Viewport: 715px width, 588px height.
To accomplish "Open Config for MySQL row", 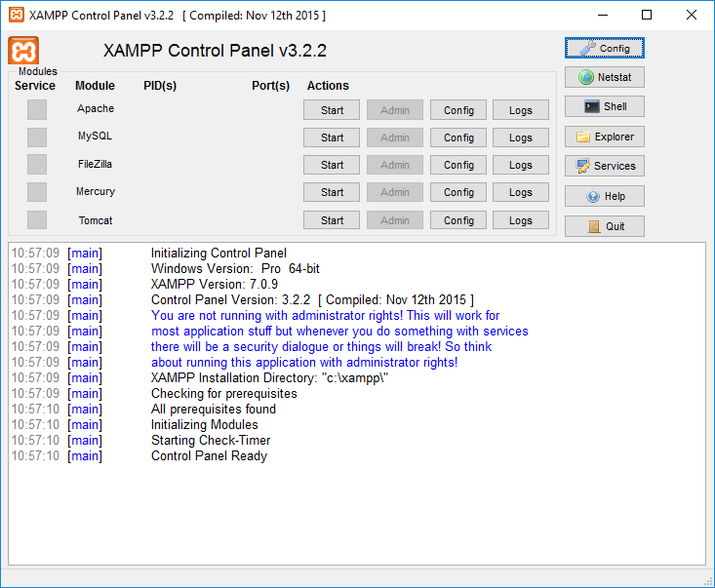I will click(x=458, y=137).
